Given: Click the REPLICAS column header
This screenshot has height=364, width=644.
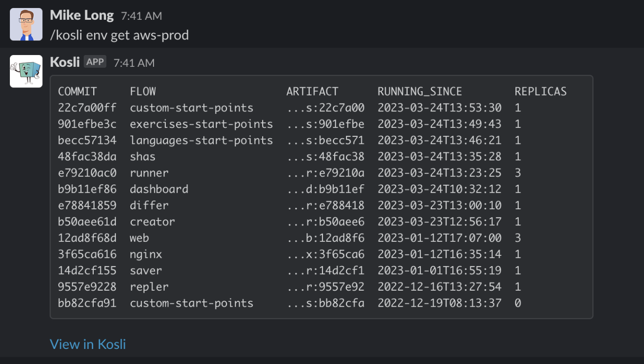Looking at the screenshot, I should 540,91.
